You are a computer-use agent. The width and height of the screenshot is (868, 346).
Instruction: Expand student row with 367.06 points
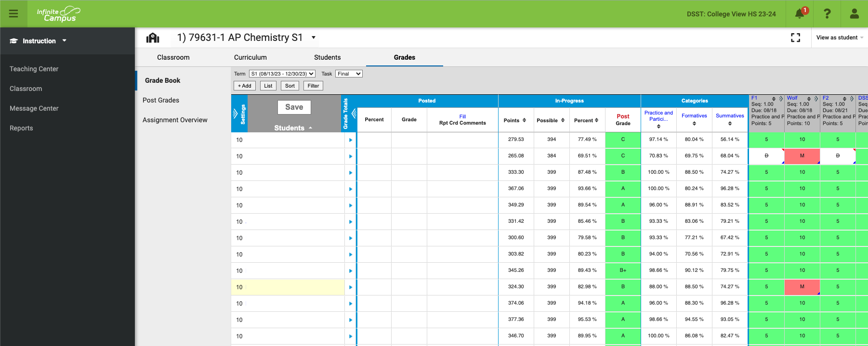pyautogui.click(x=351, y=189)
